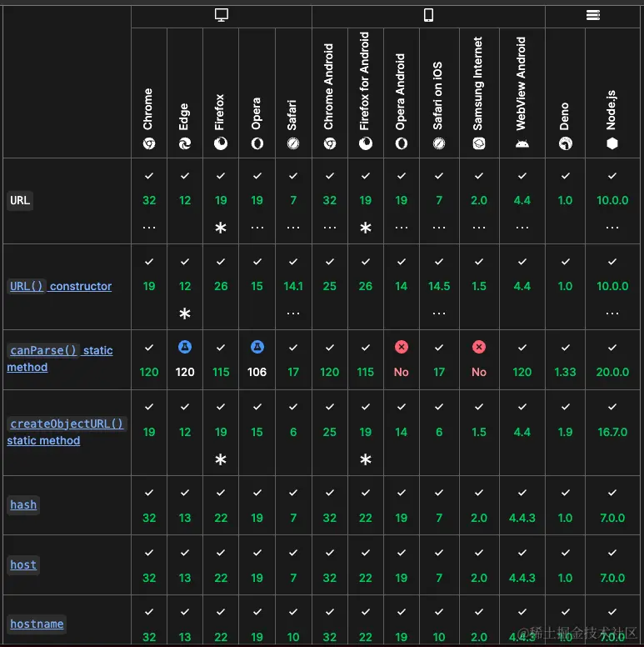Click the 16.7.0 Node.js value in createObjectURL row

coord(612,432)
